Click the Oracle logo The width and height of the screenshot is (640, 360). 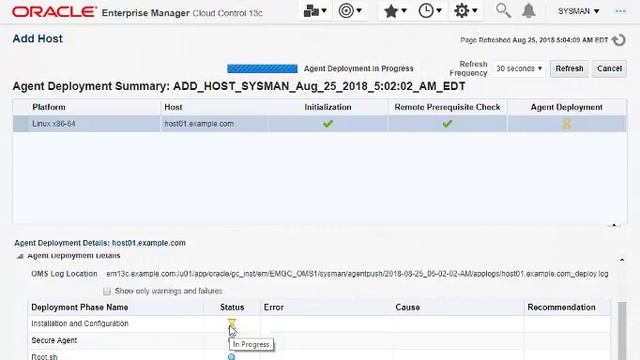[54, 11]
